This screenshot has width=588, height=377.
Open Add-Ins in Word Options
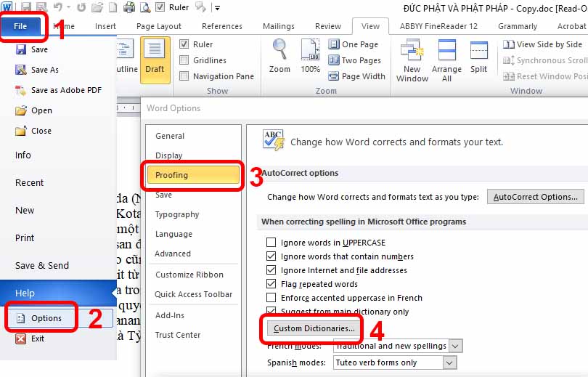pos(170,315)
